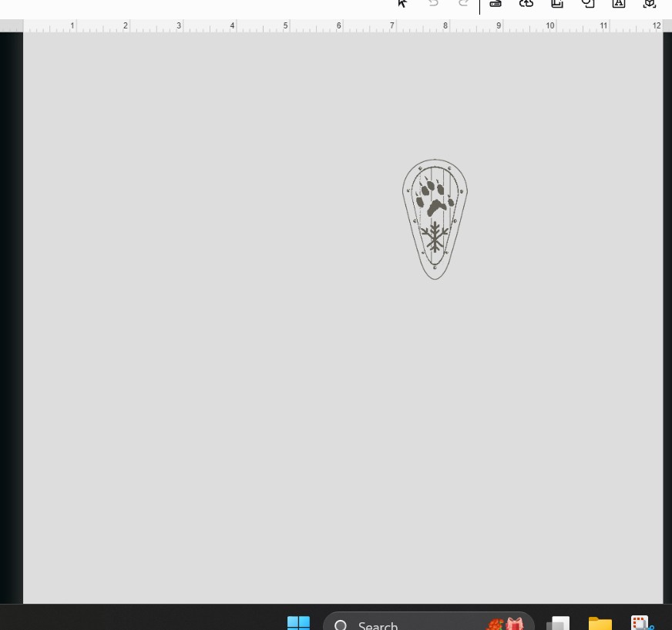Screen dimensions: 672x630
Task: Click the 10-inch mark on the ruler
Action: [550, 26]
